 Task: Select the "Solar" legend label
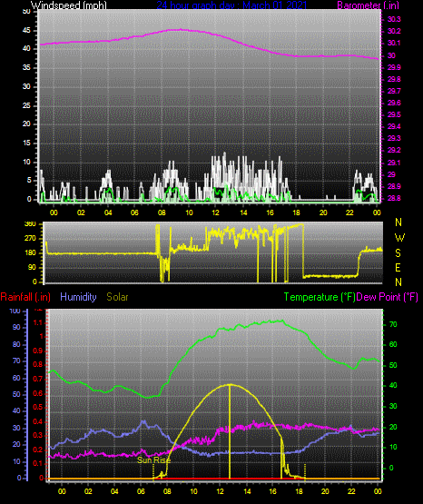pyautogui.click(x=117, y=297)
